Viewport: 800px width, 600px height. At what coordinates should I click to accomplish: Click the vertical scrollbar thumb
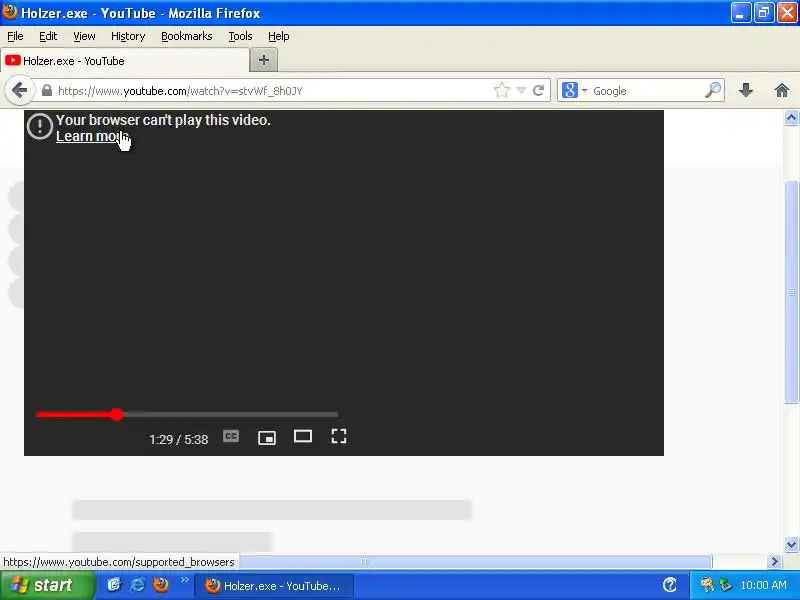point(791,292)
